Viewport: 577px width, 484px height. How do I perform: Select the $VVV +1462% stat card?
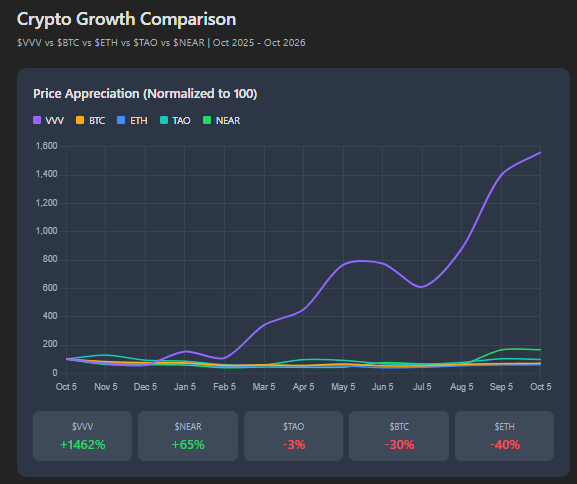[82, 436]
